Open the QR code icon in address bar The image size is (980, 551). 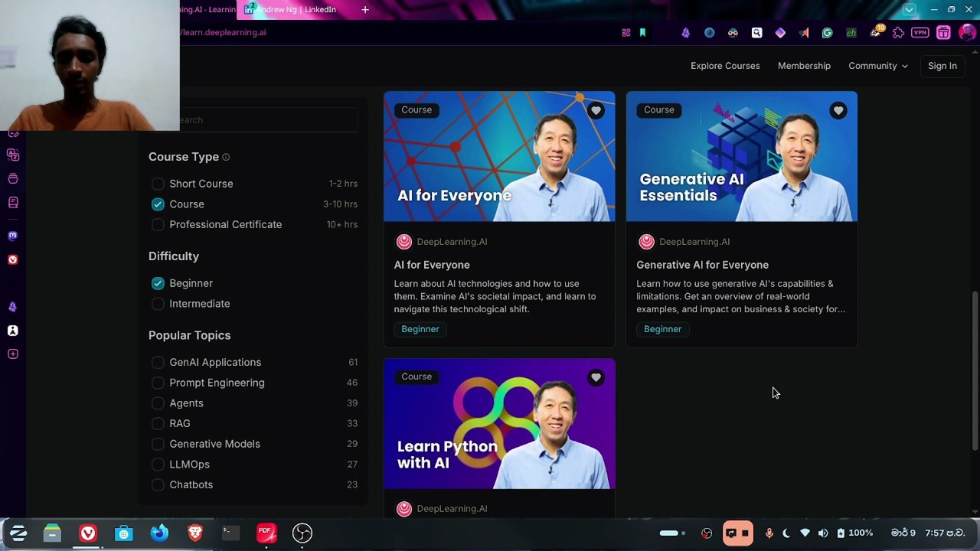[626, 33]
